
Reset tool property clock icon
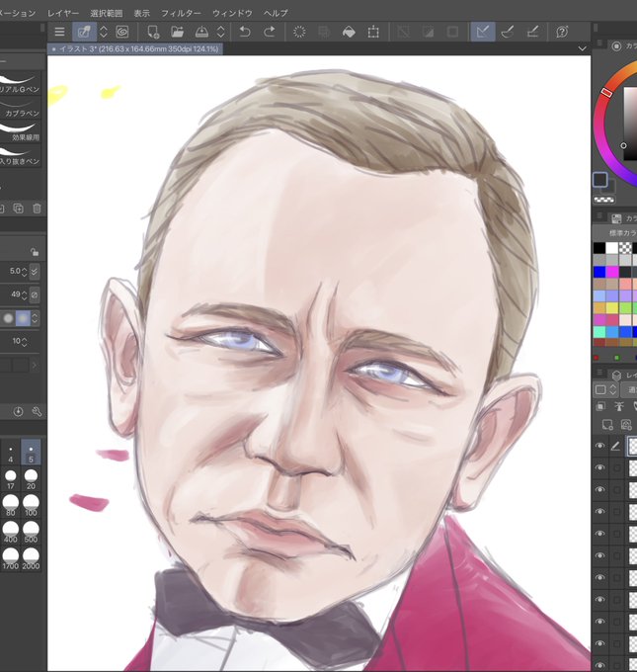click(18, 412)
